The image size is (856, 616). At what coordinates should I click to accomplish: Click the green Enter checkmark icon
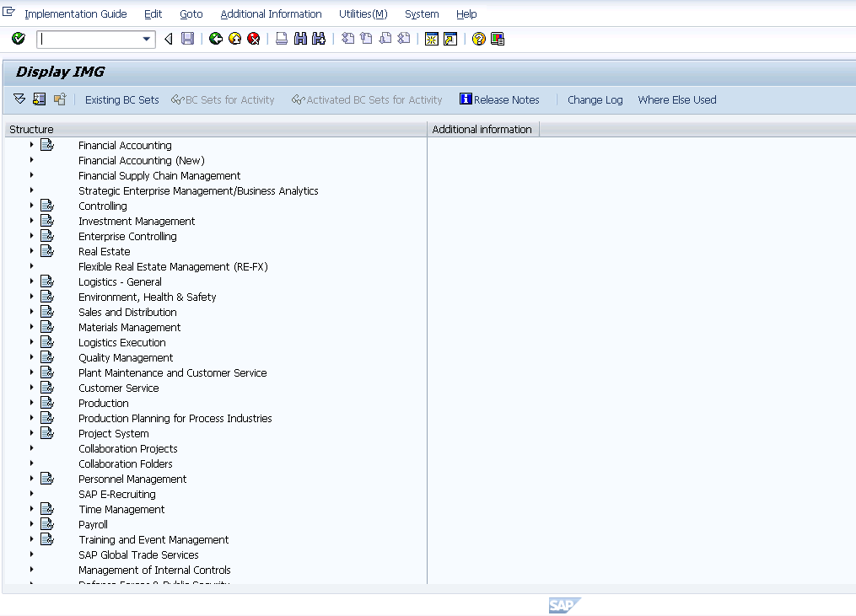[x=19, y=39]
